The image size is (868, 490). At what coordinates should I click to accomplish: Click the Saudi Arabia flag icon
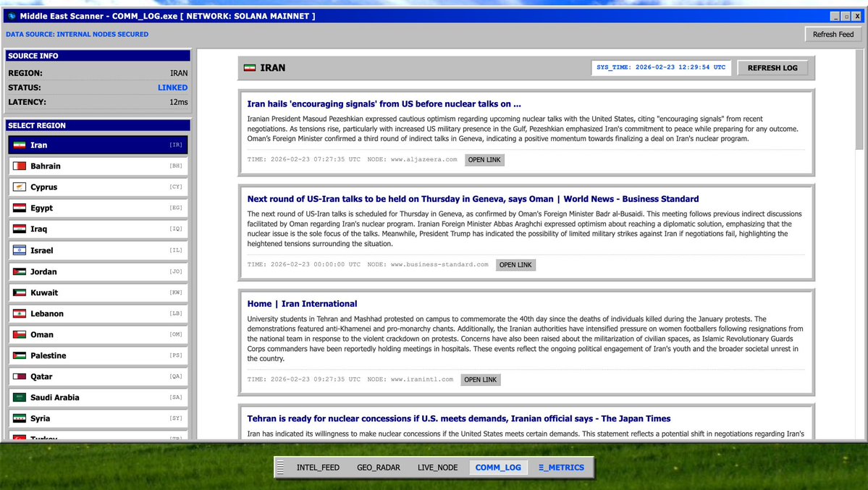(x=20, y=397)
